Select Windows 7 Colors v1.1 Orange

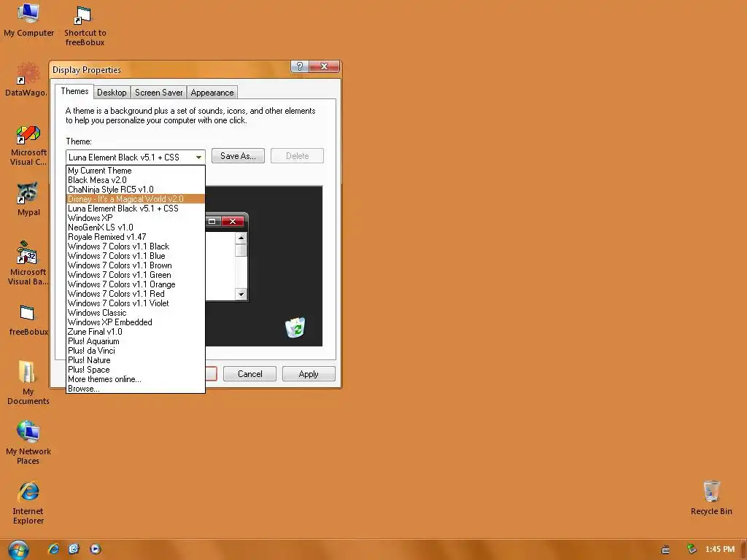tap(135, 284)
